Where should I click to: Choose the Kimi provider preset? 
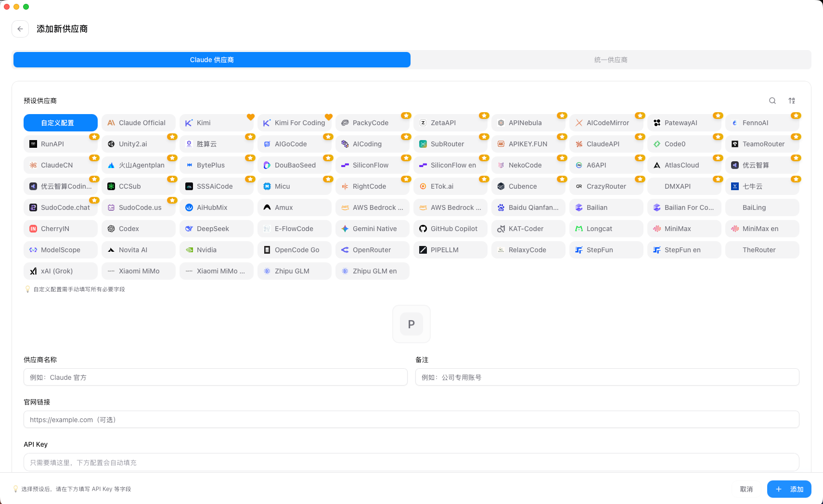[x=217, y=123]
